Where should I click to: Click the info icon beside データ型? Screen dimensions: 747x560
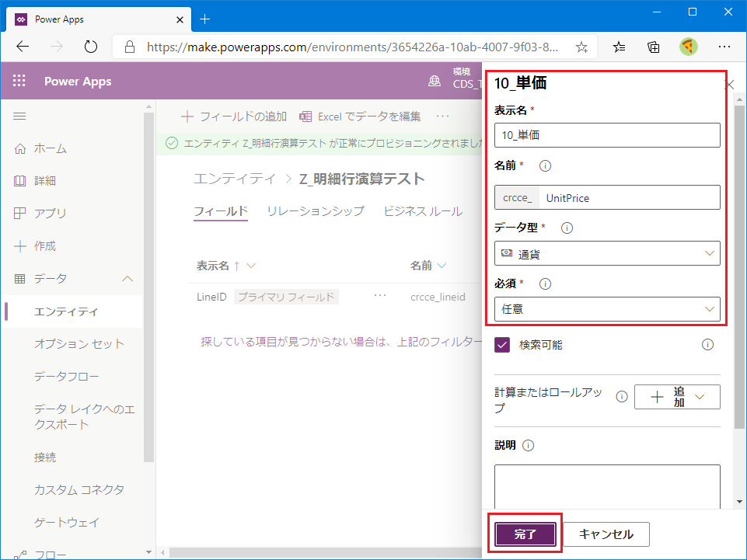(x=567, y=228)
